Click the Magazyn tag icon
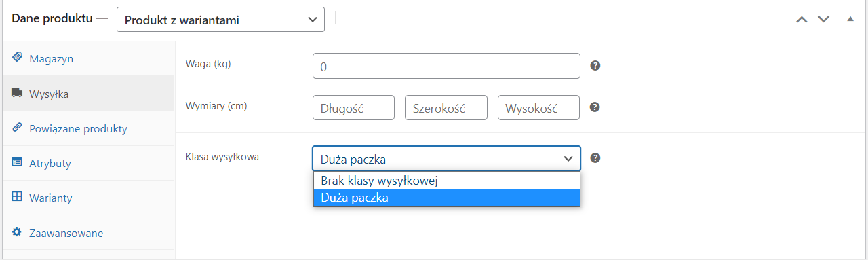The height and width of the screenshot is (260, 868). 17,58
